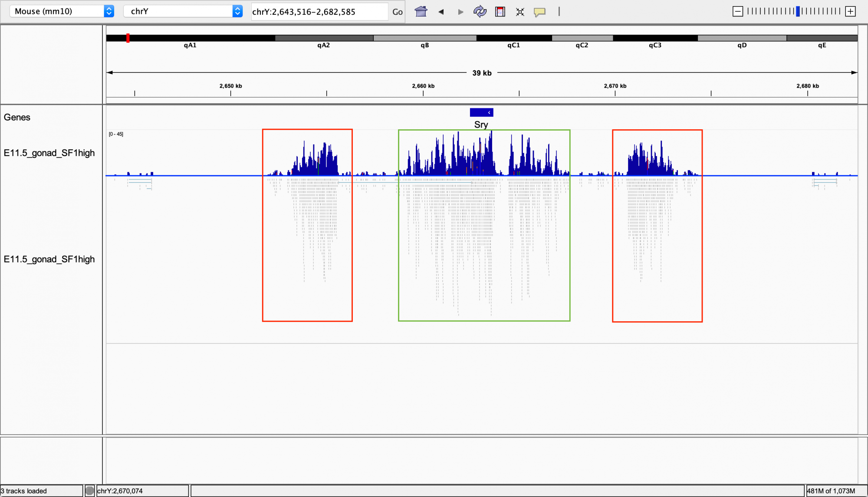Click the Home icon in toolbar

pyautogui.click(x=421, y=12)
